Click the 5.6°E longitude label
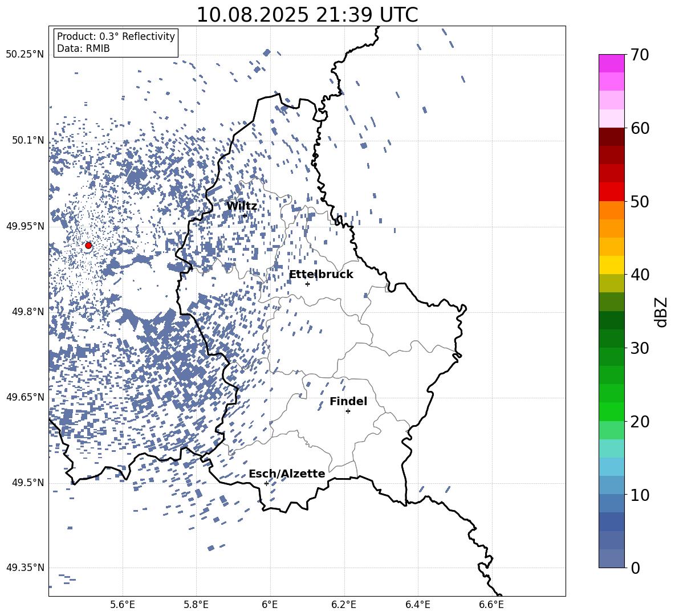Screen dimensions: 675x616 tap(123, 605)
